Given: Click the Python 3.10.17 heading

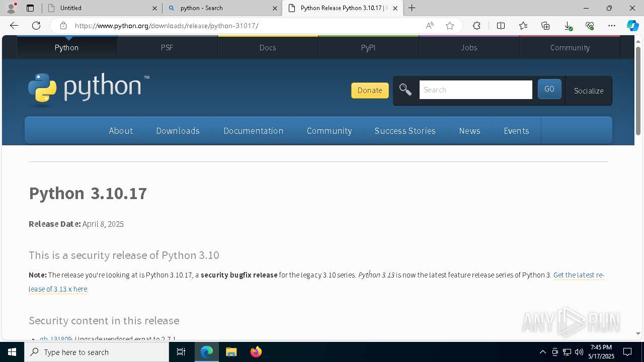Looking at the screenshot, I should [88, 194].
